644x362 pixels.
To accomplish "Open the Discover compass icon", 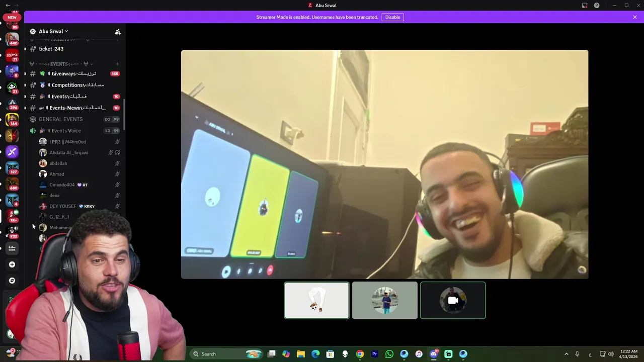I will point(12,281).
